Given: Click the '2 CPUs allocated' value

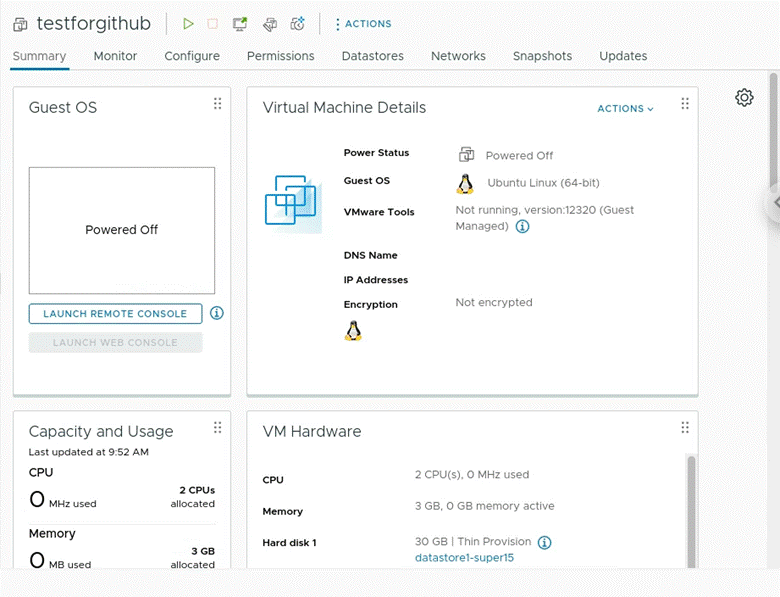Looking at the screenshot, I should pos(193,497).
